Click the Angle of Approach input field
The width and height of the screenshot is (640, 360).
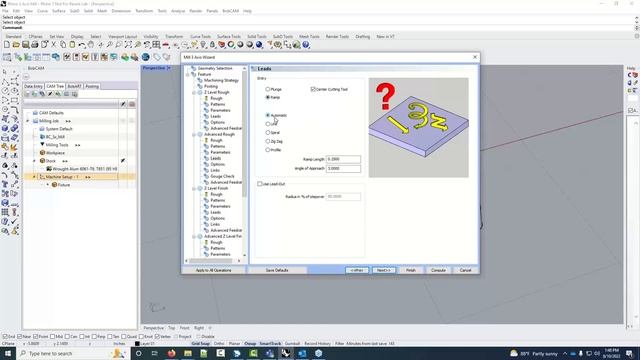[x=343, y=169]
